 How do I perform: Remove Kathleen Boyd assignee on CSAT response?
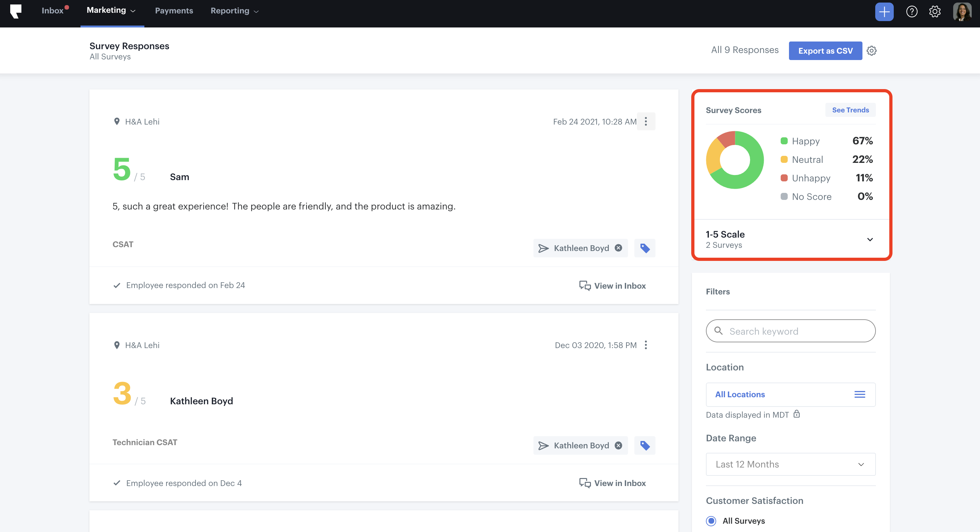point(619,248)
